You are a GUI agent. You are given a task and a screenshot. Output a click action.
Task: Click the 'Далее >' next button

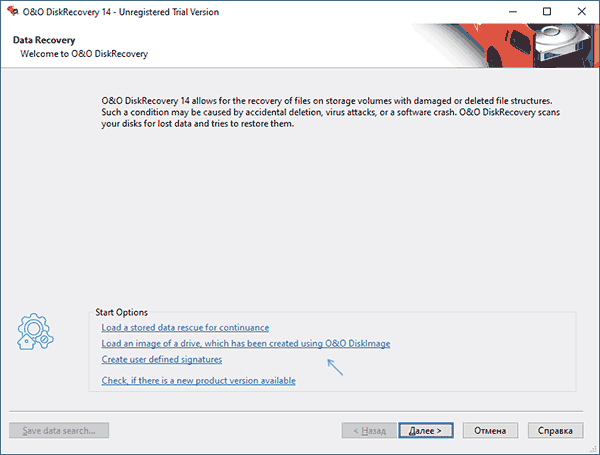pyautogui.click(x=426, y=431)
